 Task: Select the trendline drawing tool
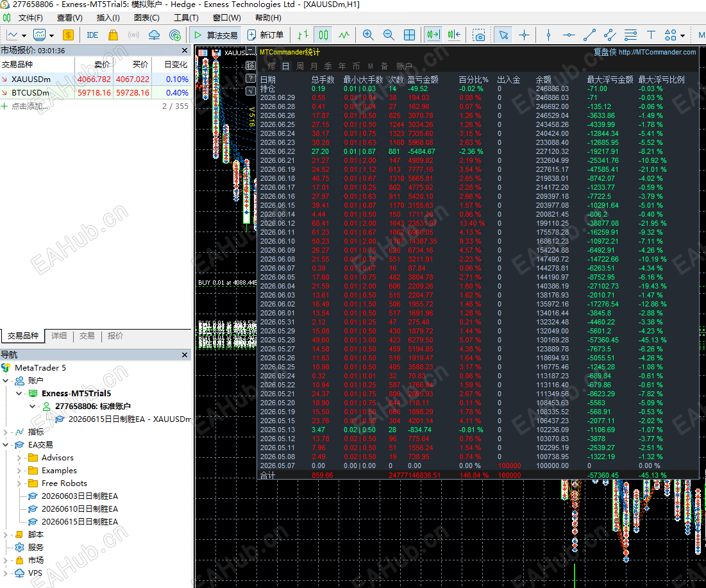pos(589,35)
